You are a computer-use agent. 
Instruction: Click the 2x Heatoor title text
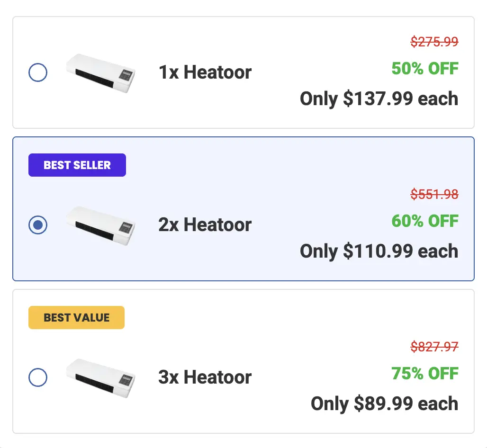tap(205, 224)
